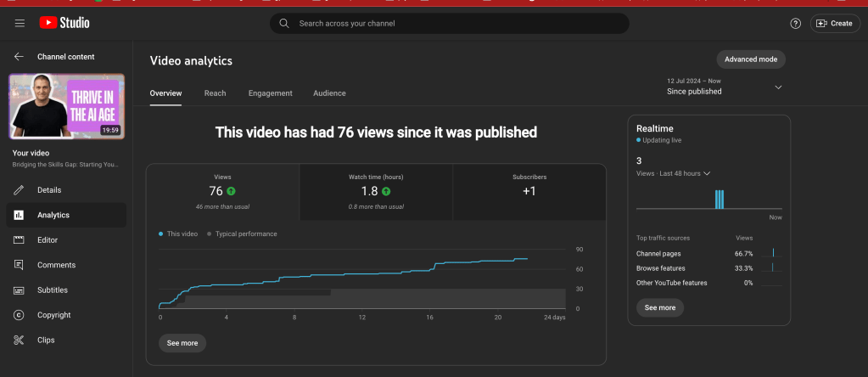Click the blue line in views chart
The height and width of the screenshot is (377, 868).
(x=344, y=274)
